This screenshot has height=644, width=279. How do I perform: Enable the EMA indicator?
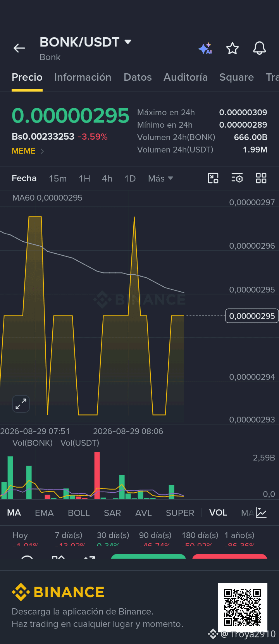[x=44, y=513]
